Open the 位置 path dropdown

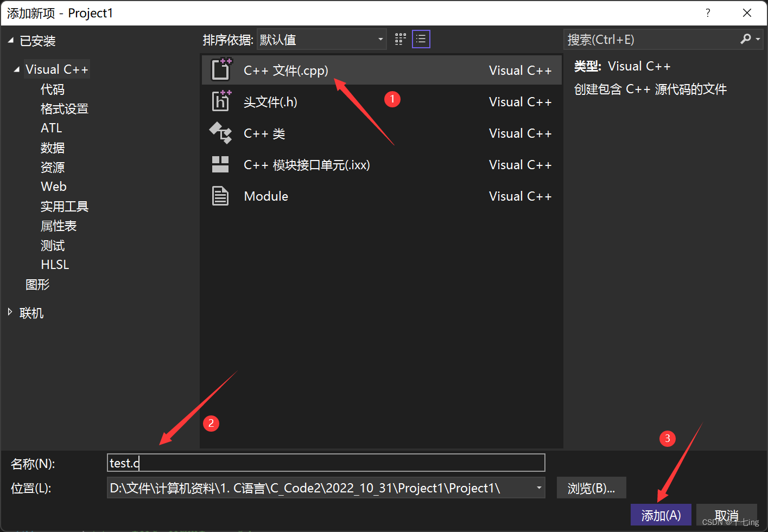[539, 488]
